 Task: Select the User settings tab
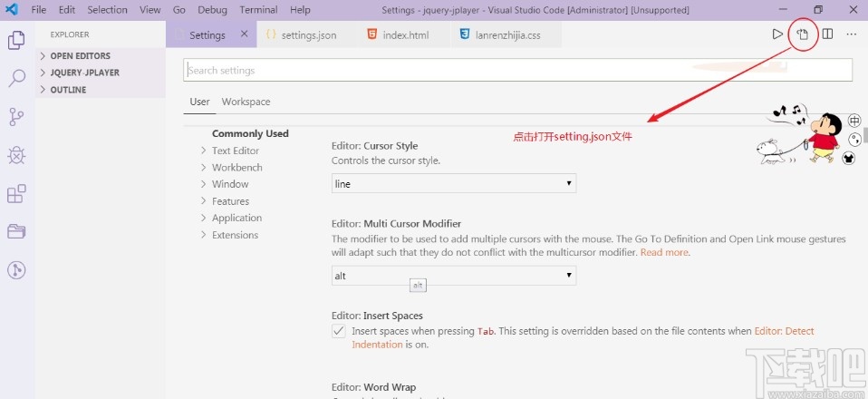tap(200, 102)
